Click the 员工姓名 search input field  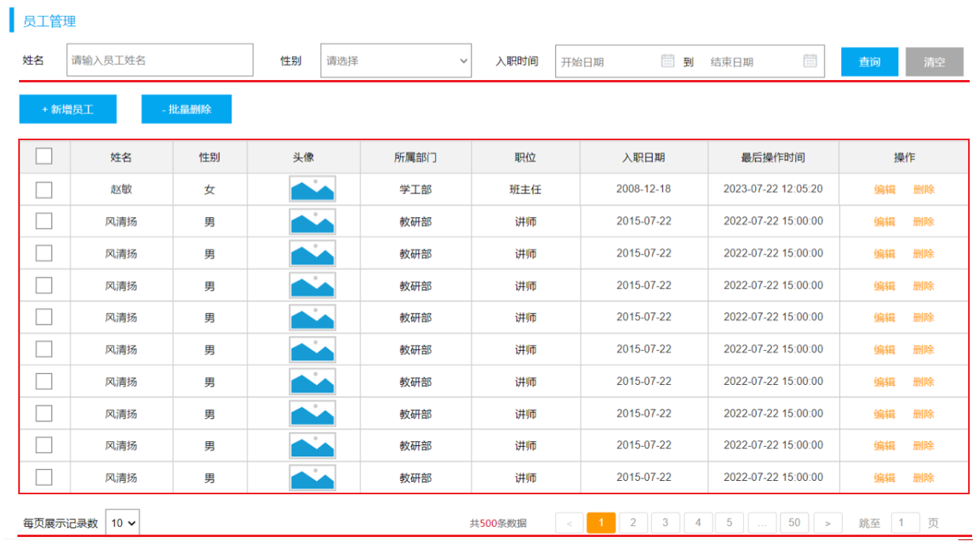(x=158, y=61)
